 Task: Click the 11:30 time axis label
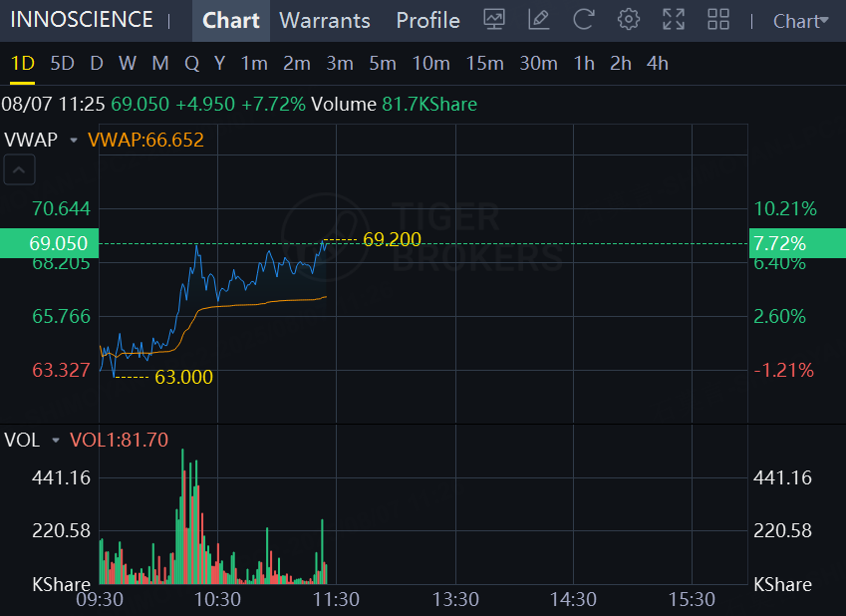point(336,599)
